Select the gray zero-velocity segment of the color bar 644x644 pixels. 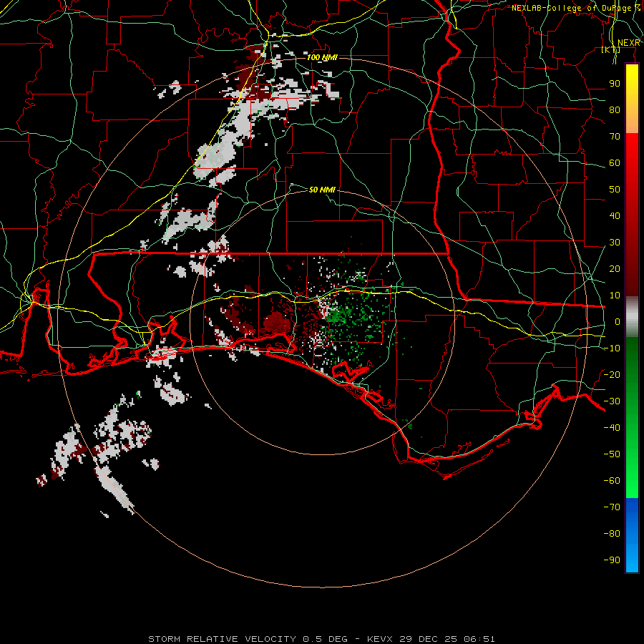click(x=632, y=317)
